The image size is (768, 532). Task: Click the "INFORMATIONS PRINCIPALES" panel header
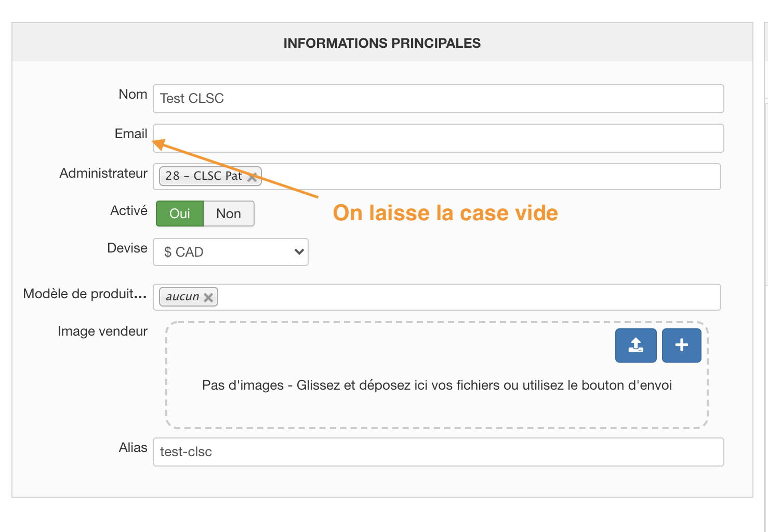pos(382,43)
